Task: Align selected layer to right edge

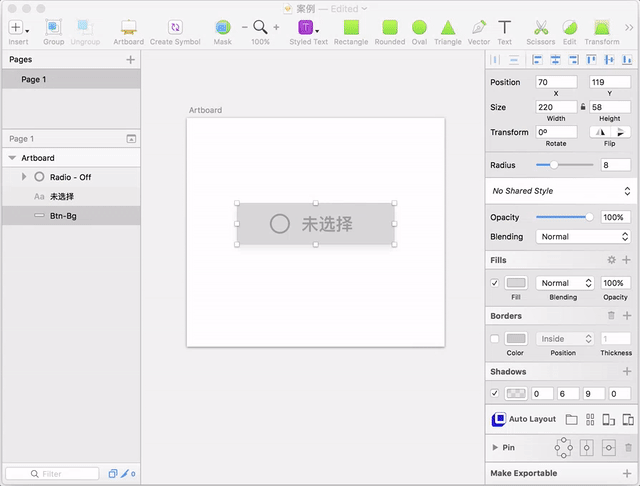Action: pos(573,60)
